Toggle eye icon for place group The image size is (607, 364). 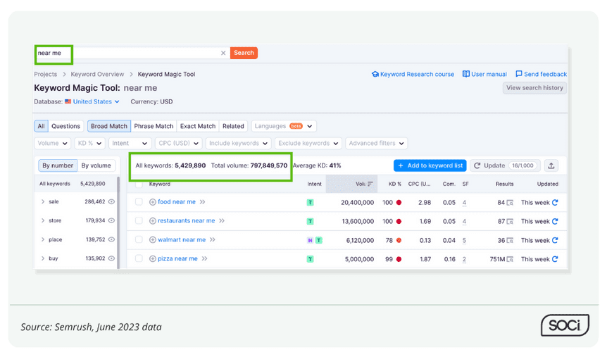tap(111, 239)
